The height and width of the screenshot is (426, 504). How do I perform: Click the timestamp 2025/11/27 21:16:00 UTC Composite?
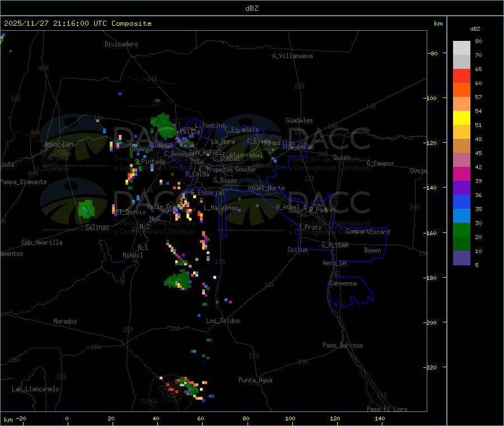pos(77,24)
